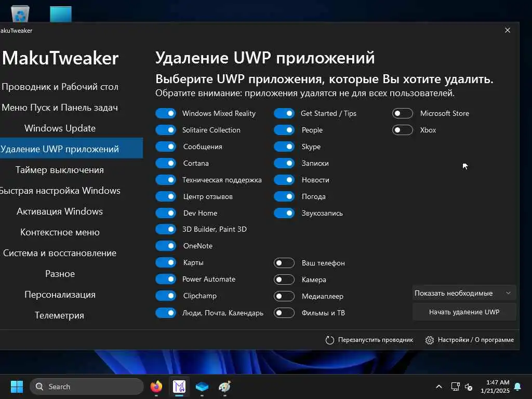Open Разное section
This screenshot has width=532, height=399.
click(60, 274)
